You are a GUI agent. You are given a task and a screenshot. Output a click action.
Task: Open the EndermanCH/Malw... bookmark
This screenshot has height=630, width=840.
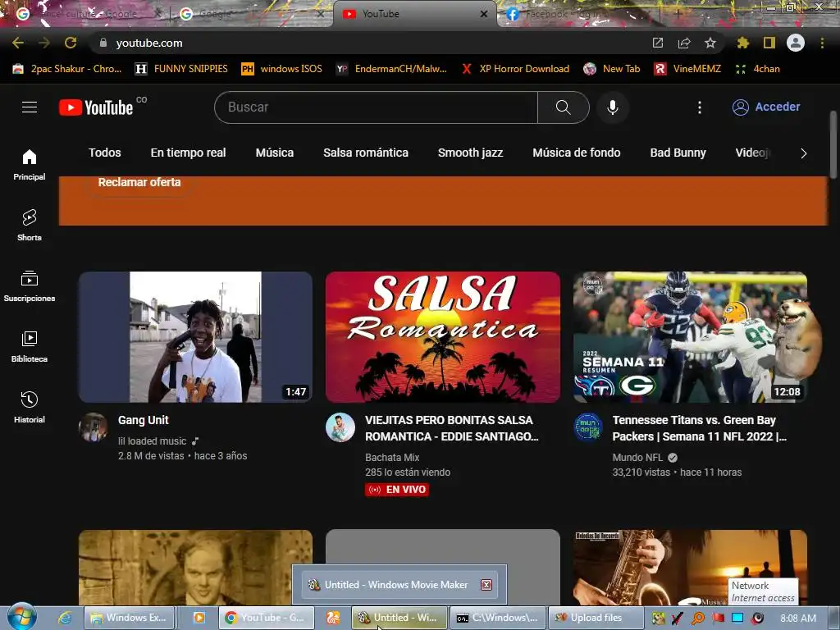pyautogui.click(x=391, y=69)
